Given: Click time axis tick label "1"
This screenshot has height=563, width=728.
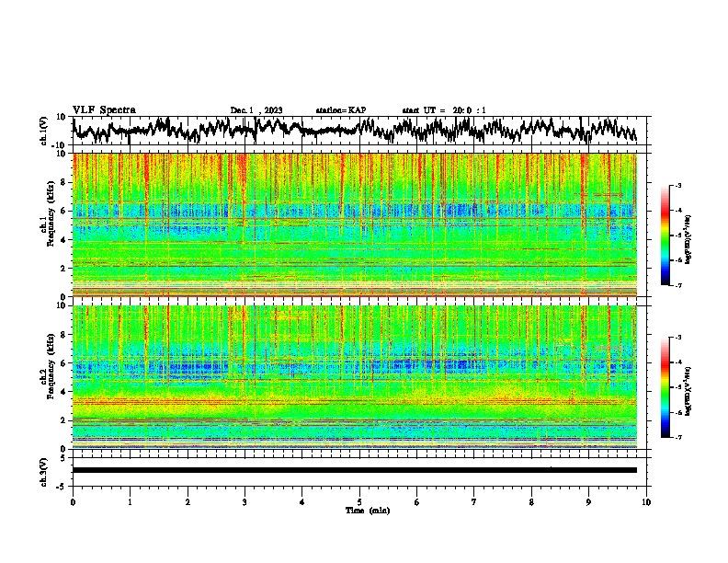Looking at the screenshot, I should (130, 502).
